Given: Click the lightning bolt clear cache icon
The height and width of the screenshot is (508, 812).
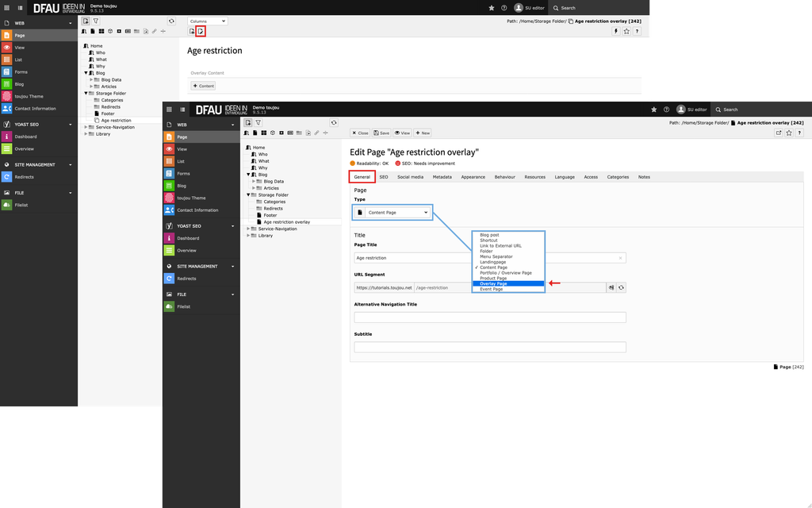Looking at the screenshot, I should (616, 31).
